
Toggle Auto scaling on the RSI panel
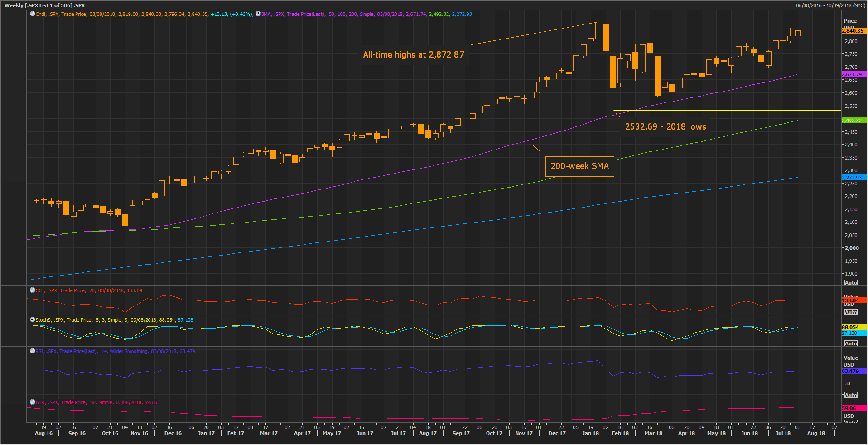pos(851,395)
